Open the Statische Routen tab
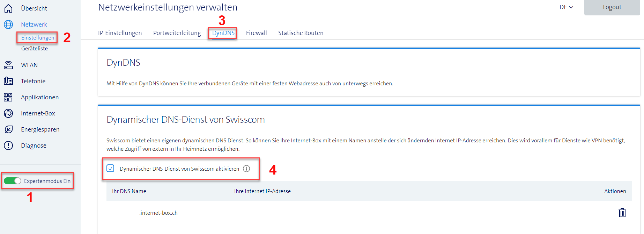Viewport: 644px width, 234px height. pyautogui.click(x=301, y=33)
